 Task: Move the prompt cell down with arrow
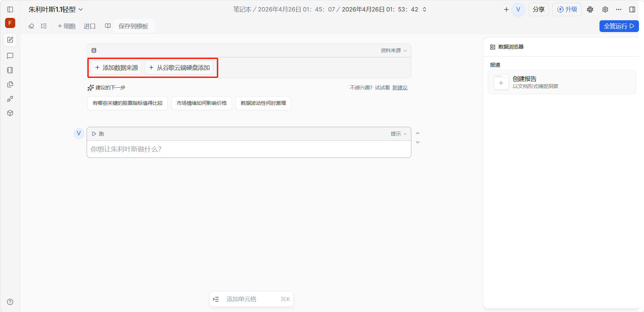coord(418,142)
